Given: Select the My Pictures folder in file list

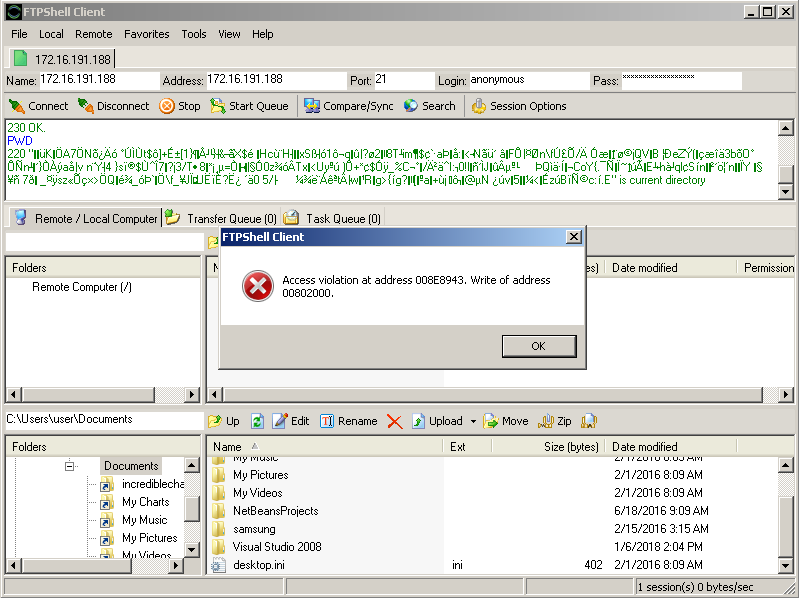Looking at the screenshot, I should (261, 475).
